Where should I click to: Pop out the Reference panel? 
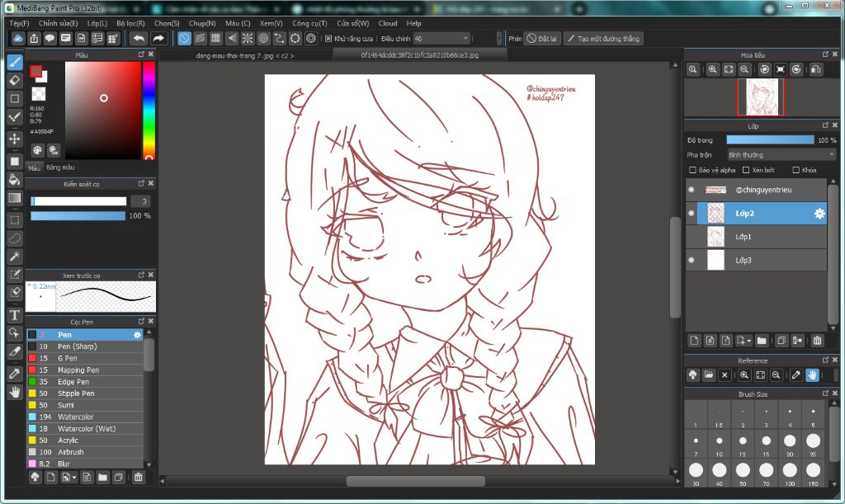(x=825, y=360)
